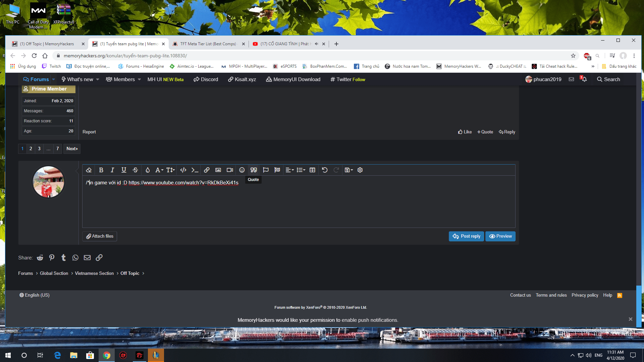Copy thread link with share chain icon
Screen dimensions: 644x362
tap(99, 257)
